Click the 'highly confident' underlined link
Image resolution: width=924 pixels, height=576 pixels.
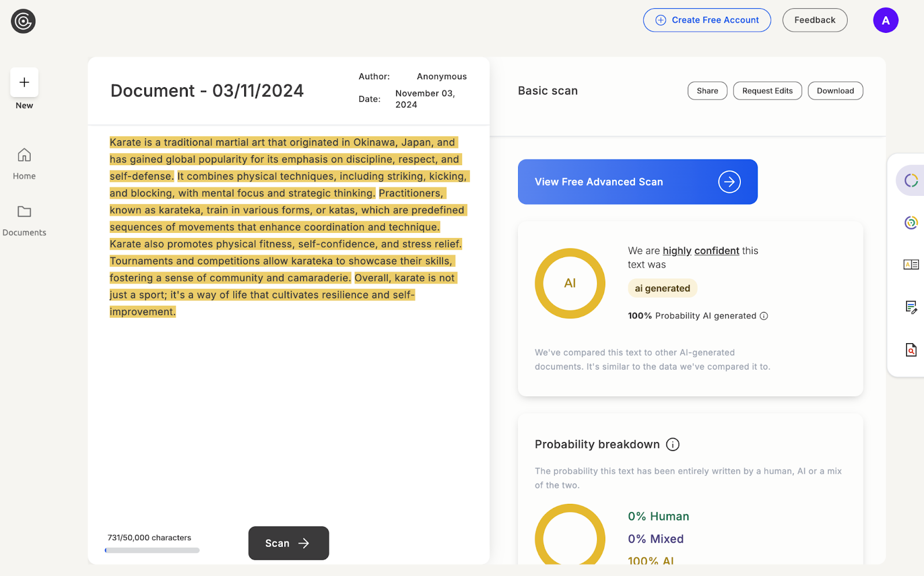(701, 251)
